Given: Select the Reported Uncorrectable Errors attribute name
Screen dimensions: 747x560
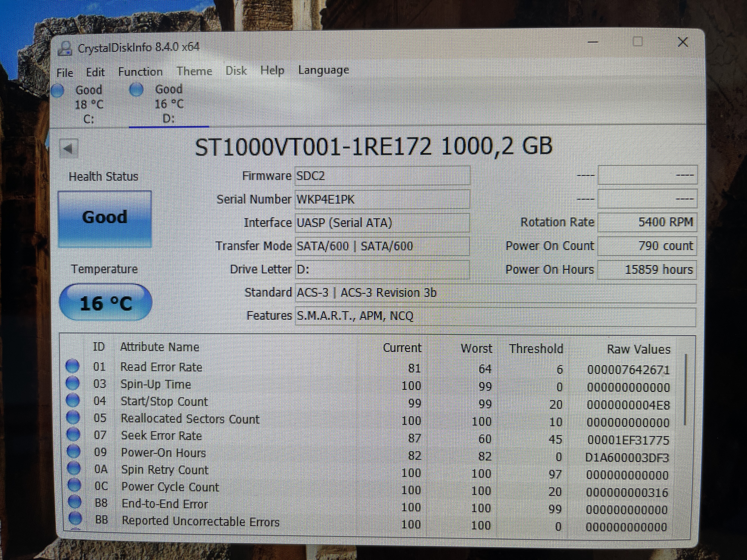Looking at the screenshot, I should [201, 521].
